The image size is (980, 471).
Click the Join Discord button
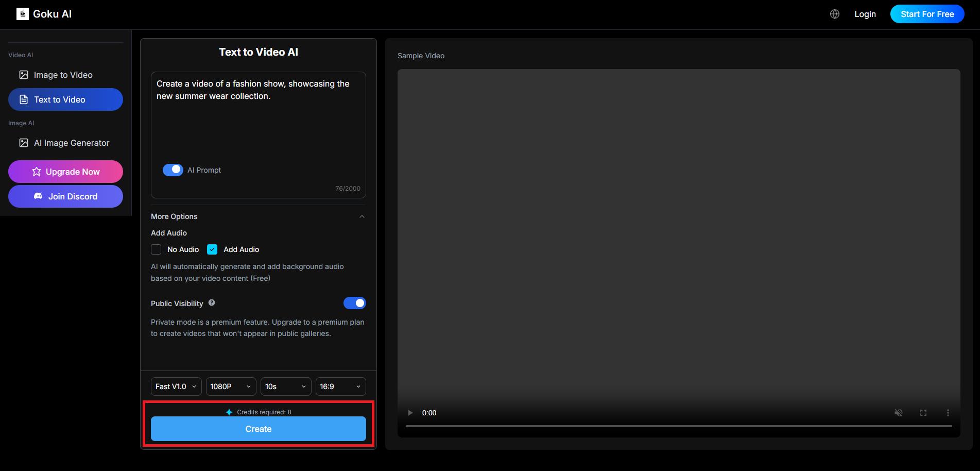(x=65, y=196)
